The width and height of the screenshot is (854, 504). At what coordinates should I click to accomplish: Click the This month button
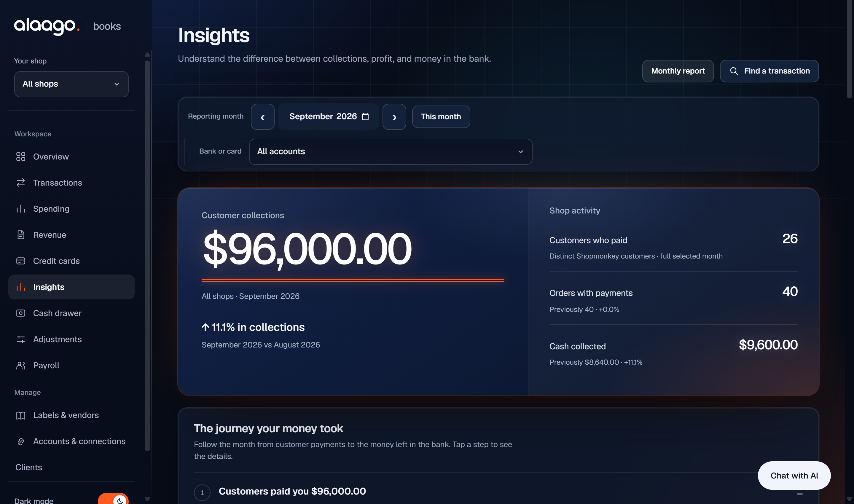pos(441,117)
